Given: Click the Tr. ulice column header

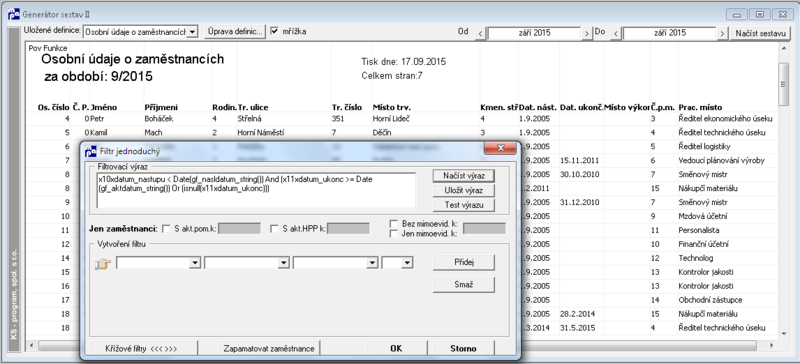Looking at the screenshot, I should (x=253, y=108).
